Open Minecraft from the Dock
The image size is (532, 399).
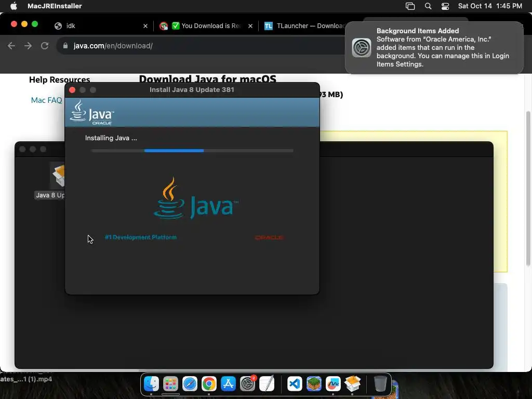tap(314, 384)
